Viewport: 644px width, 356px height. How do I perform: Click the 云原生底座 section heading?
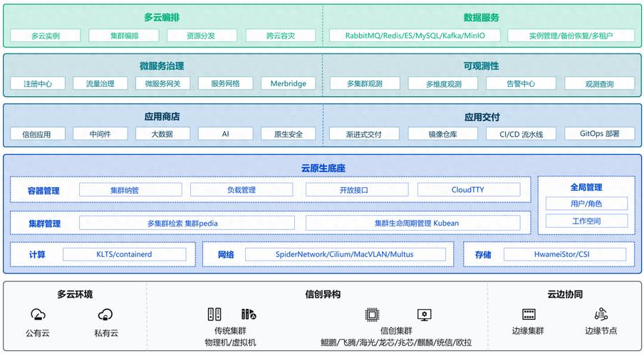(323, 169)
